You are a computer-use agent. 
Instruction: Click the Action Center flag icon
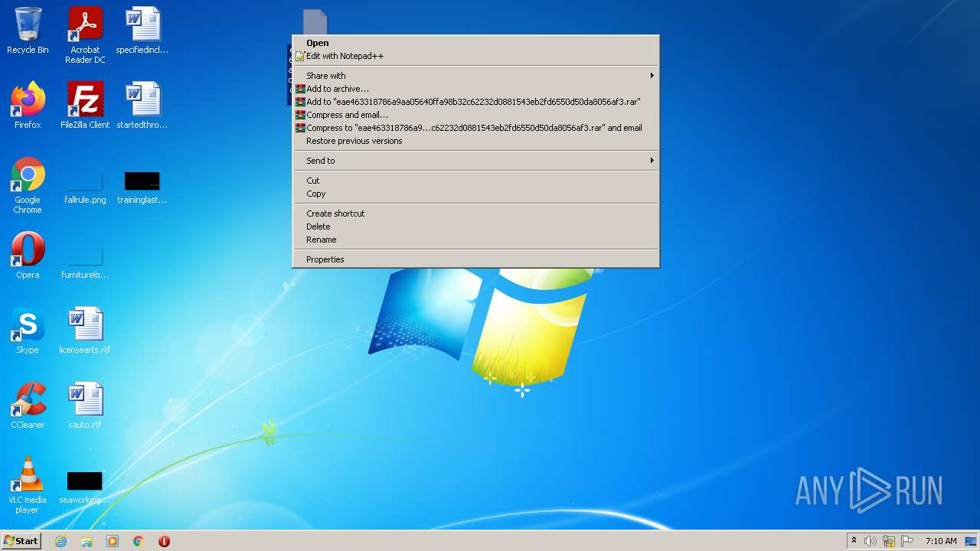pyautogui.click(x=907, y=541)
